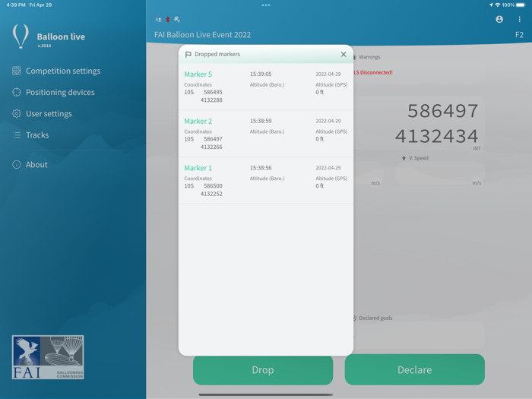Click the Marker 2 time 15:38:59
Image resolution: width=532 pixels, height=399 pixels.
click(261, 121)
